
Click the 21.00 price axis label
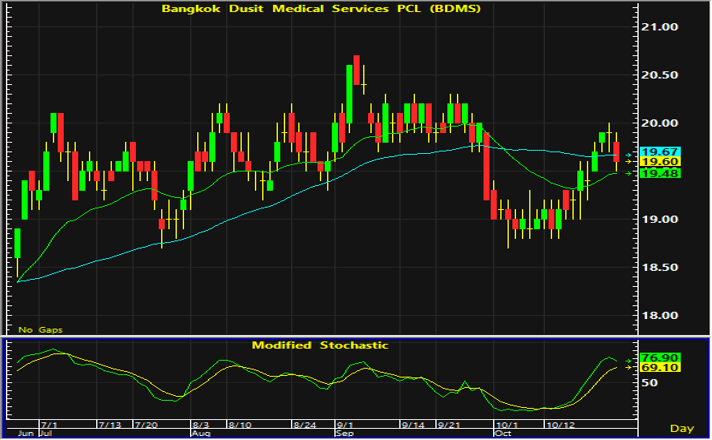(659, 27)
